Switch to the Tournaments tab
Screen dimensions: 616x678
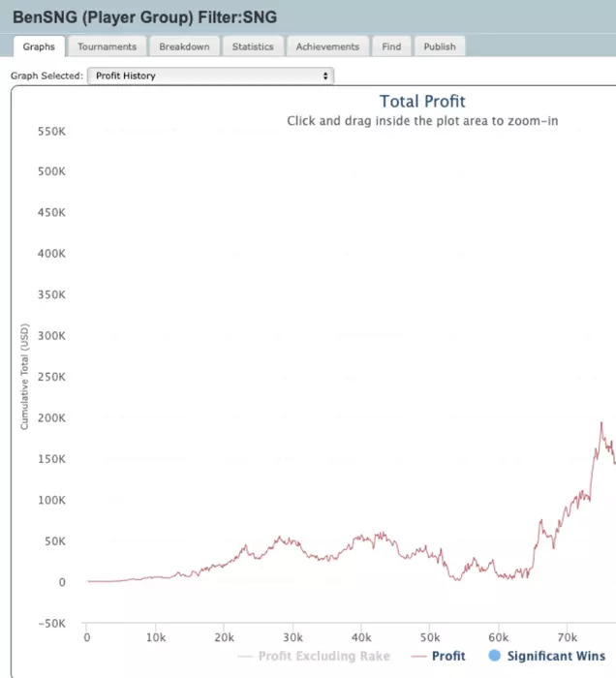coord(107,46)
